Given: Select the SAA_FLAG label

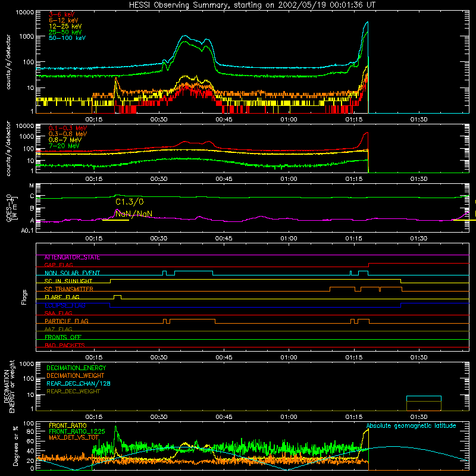Looking at the screenshot, I should point(58,313).
